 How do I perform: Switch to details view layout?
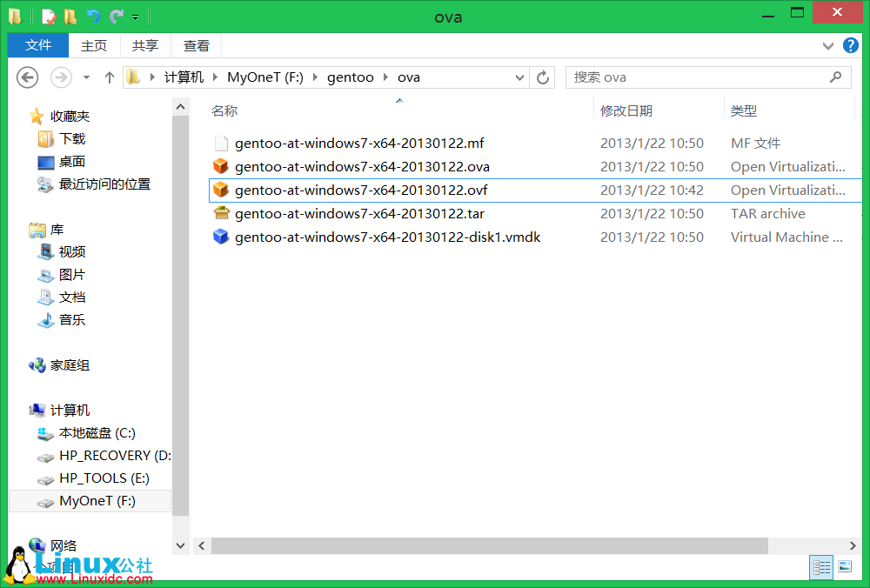[x=821, y=567]
